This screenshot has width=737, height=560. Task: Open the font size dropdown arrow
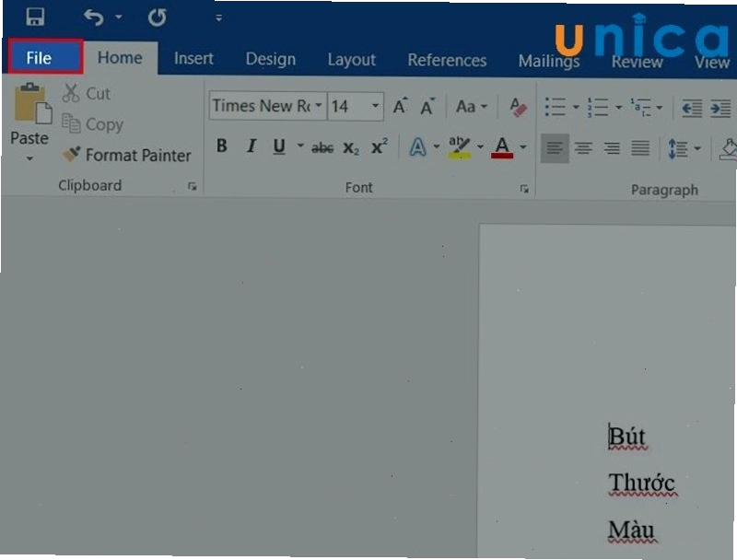[x=375, y=106]
